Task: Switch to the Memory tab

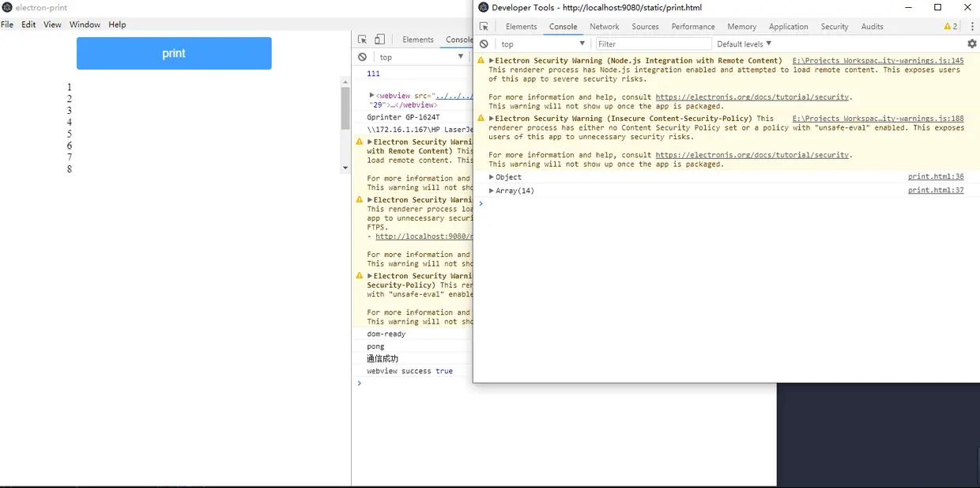Action: (x=741, y=26)
